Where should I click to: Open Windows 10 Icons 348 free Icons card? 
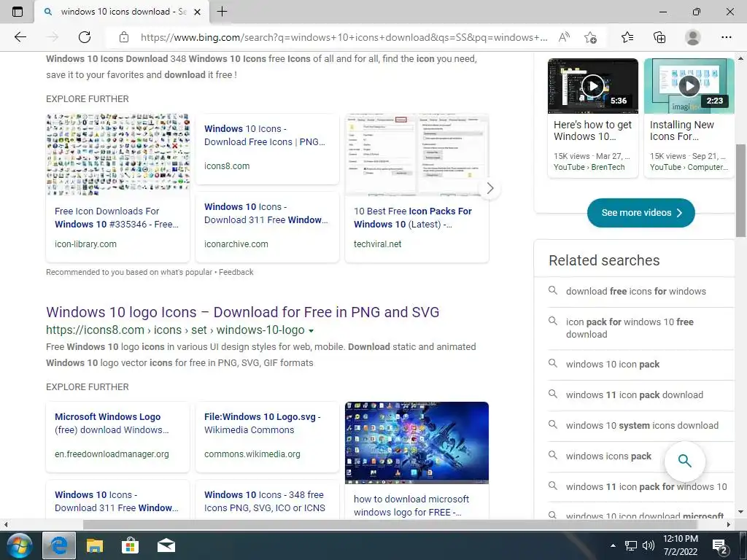click(x=267, y=499)
